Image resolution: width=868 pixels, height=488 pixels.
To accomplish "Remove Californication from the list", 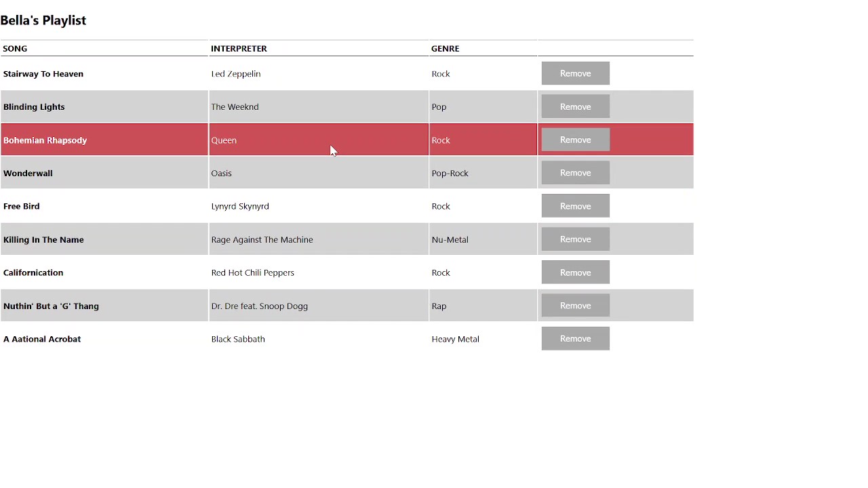I will pyautogui.click(x=575, y=272).
